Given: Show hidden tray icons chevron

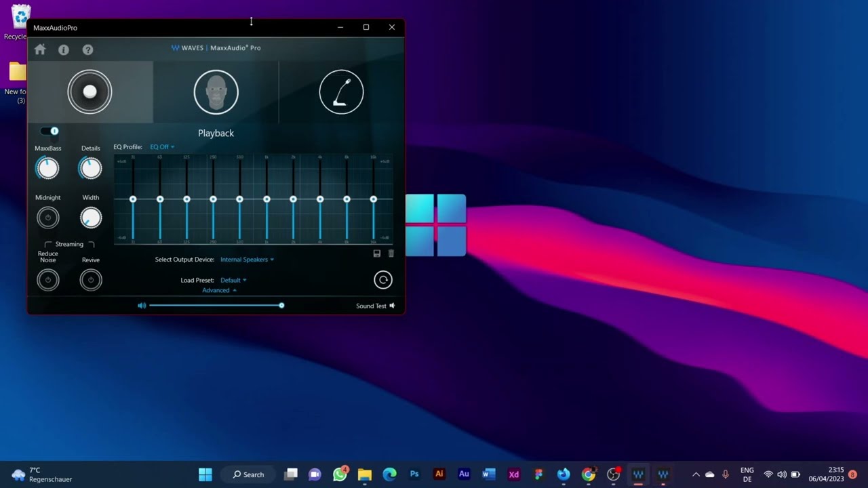Looking at the screenshot, I should click(x=695, y=474).
